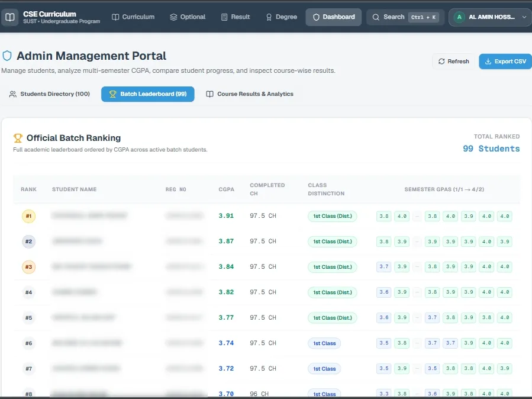Go to the Result nav item
532x399 pixels.
(x=236, y=17)
